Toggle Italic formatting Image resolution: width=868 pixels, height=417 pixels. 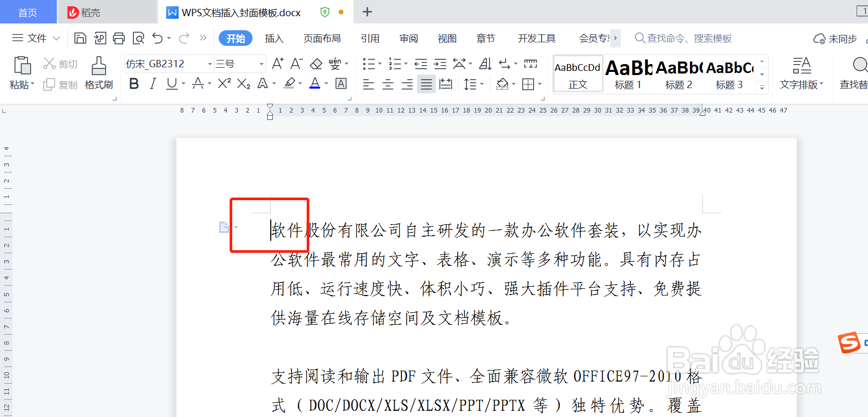[153, 83]
